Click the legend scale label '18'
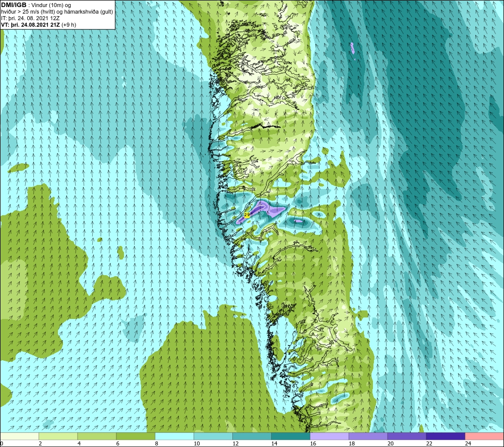The height and width of the screenshot is (447, 504). (352, 443)
